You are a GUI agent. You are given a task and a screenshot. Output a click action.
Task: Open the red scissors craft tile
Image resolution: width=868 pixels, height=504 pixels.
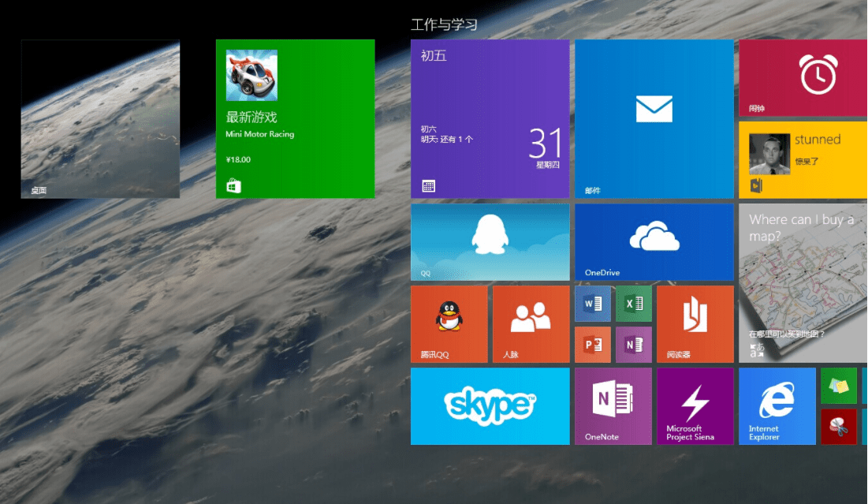(839, 427)
